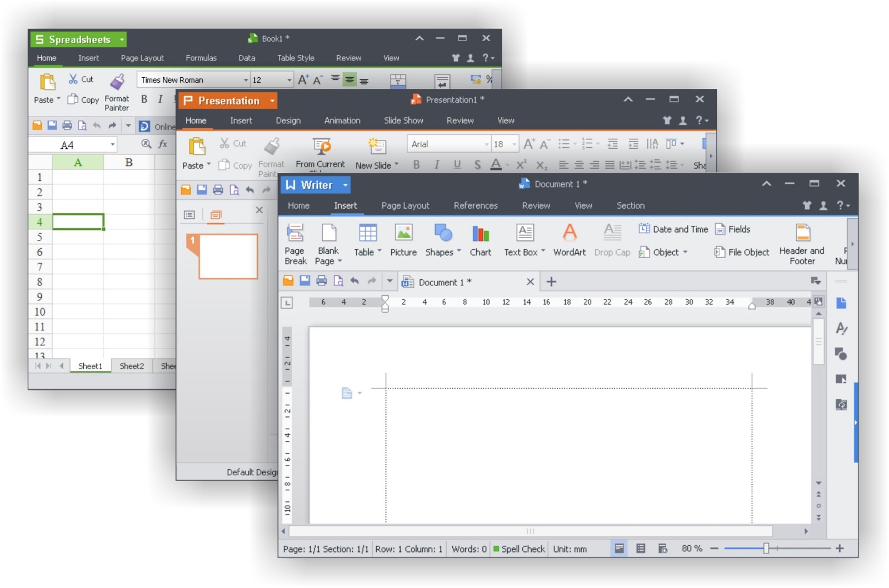889x588 pixels.
Task: Insert Date and Time in Writer
Action: 673,229
